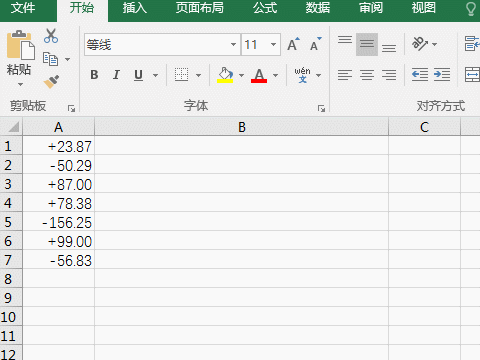Click the wrap text icon
Screen dimensions: 480x360
pos(472,44)
